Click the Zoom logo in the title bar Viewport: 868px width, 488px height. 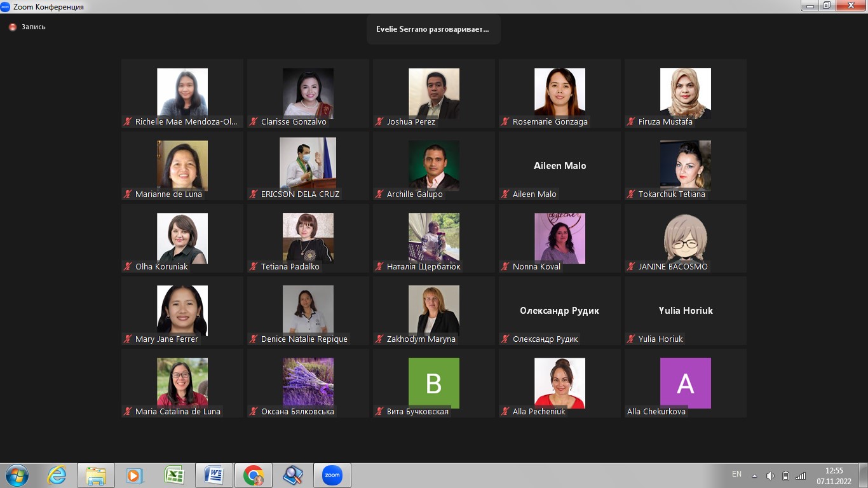6,6
